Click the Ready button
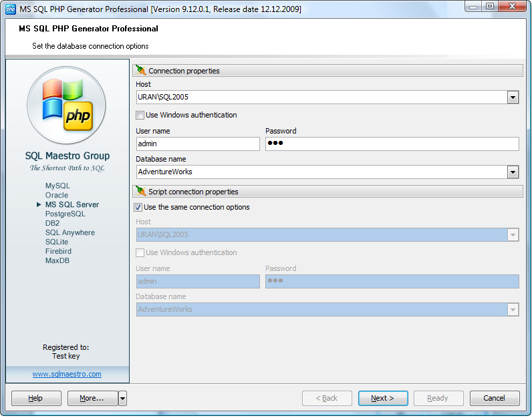 (x=438, y=399)
